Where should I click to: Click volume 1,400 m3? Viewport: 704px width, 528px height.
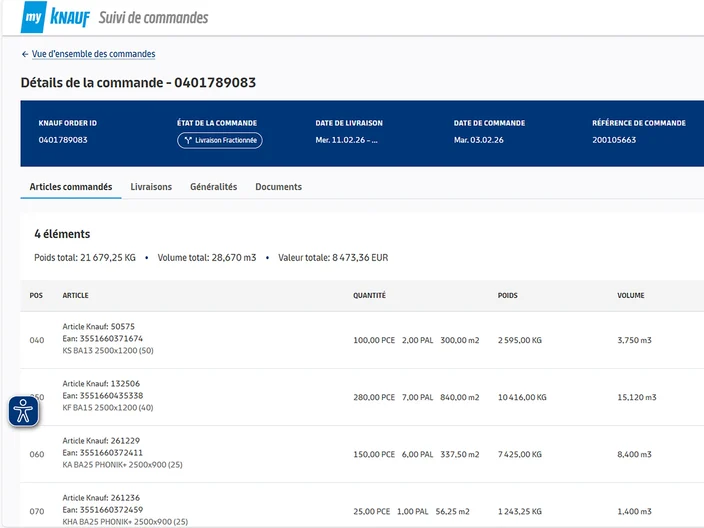[x=634, y=511]
